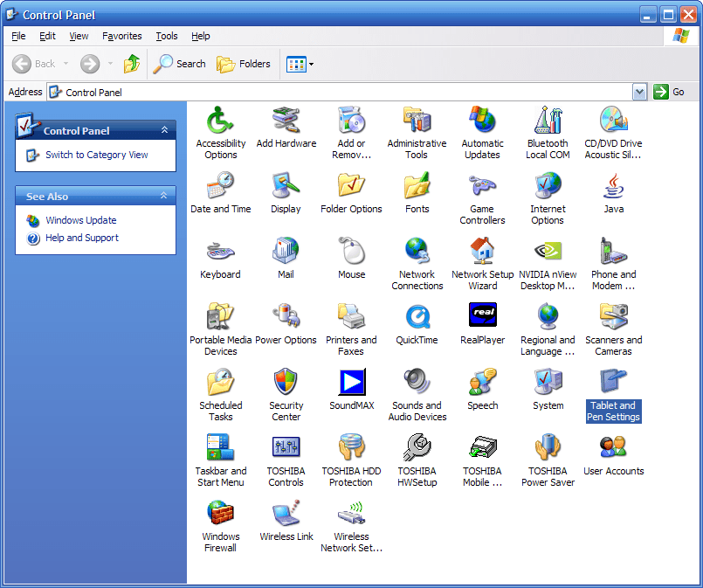The height and width of the screenshot is (588, 703).
Task: Open TOSHIBA Power Saver
Action: click(x=548, y=448)
